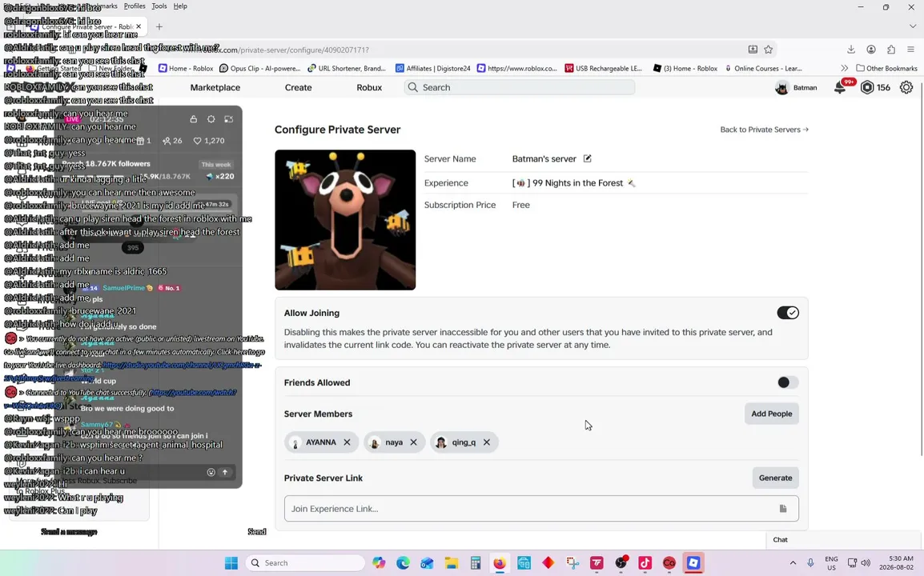
Task: Go to Robux in Roblox navbar
Action: click(x=369, y=87)
